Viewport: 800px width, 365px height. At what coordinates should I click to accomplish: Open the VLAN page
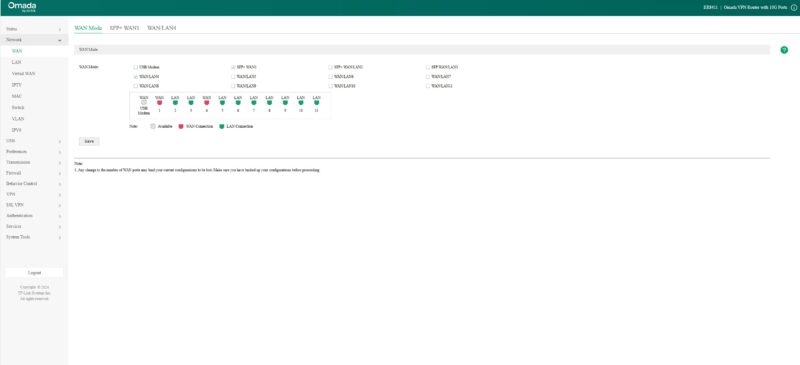[x=34, y=118]
